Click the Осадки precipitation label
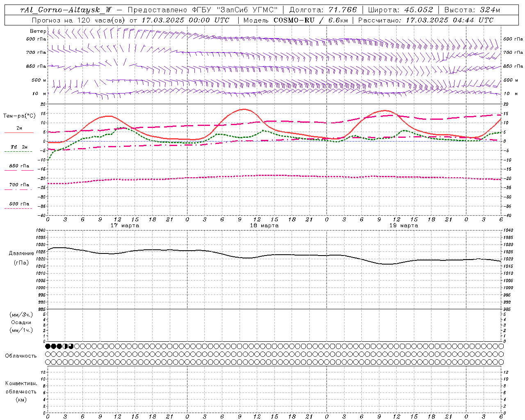The image size is (525, 420). pyautogui.click(x=21, y=322)
